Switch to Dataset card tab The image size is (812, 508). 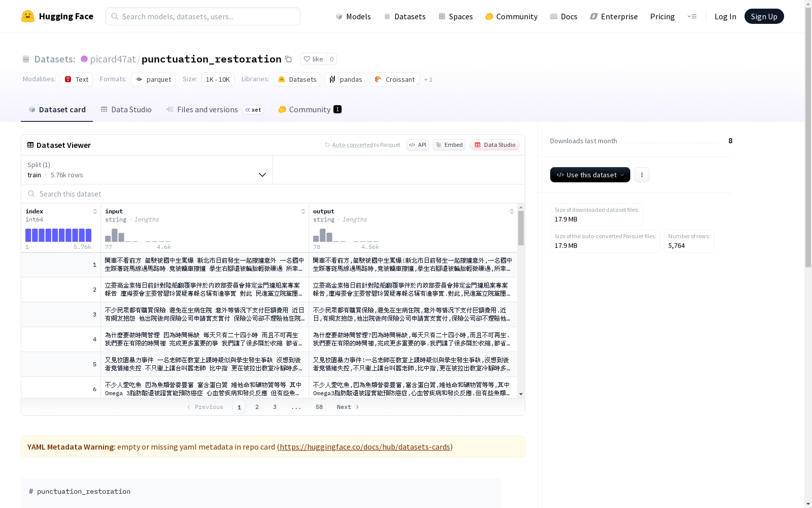57,110
